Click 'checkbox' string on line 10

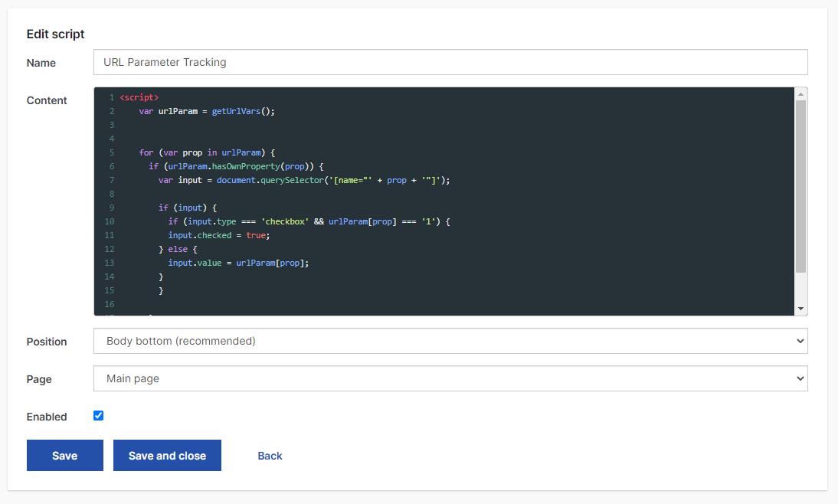coord(285,221)
